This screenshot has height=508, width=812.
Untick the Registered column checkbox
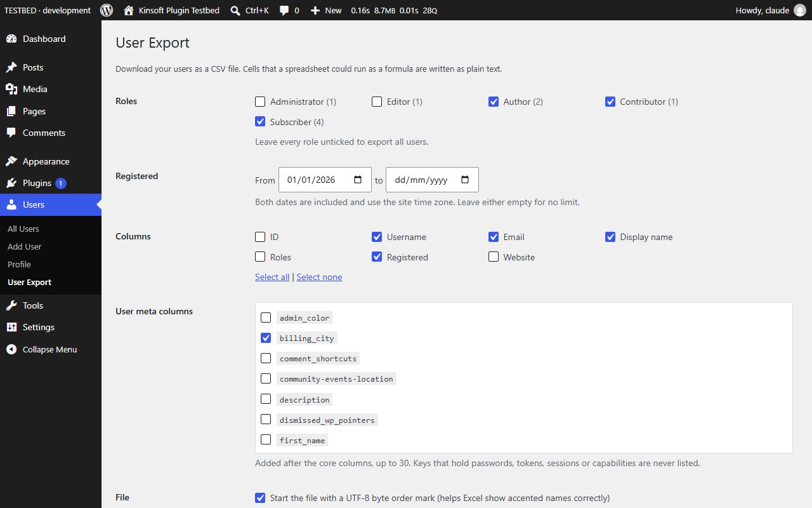[x=377, y=257]
